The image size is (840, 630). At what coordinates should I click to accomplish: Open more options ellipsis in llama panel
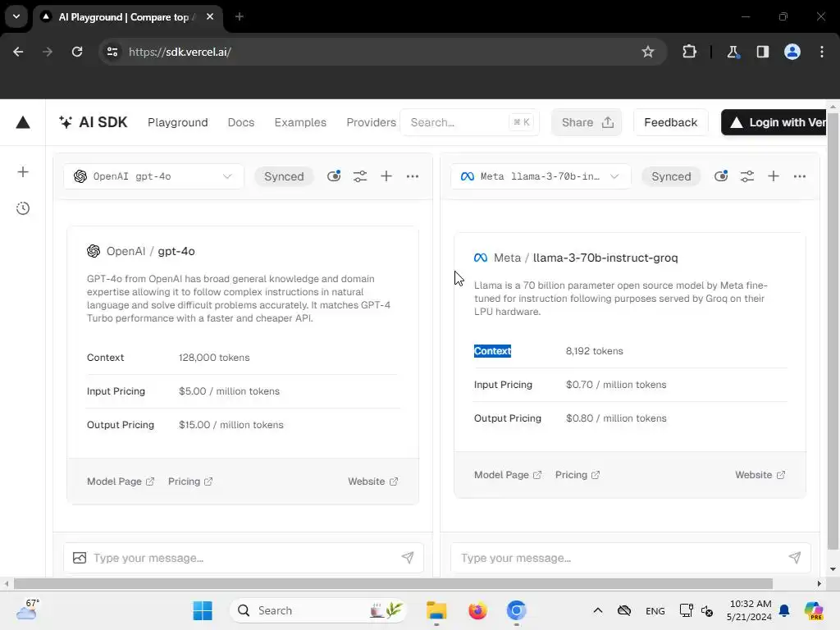click(800, 176)
